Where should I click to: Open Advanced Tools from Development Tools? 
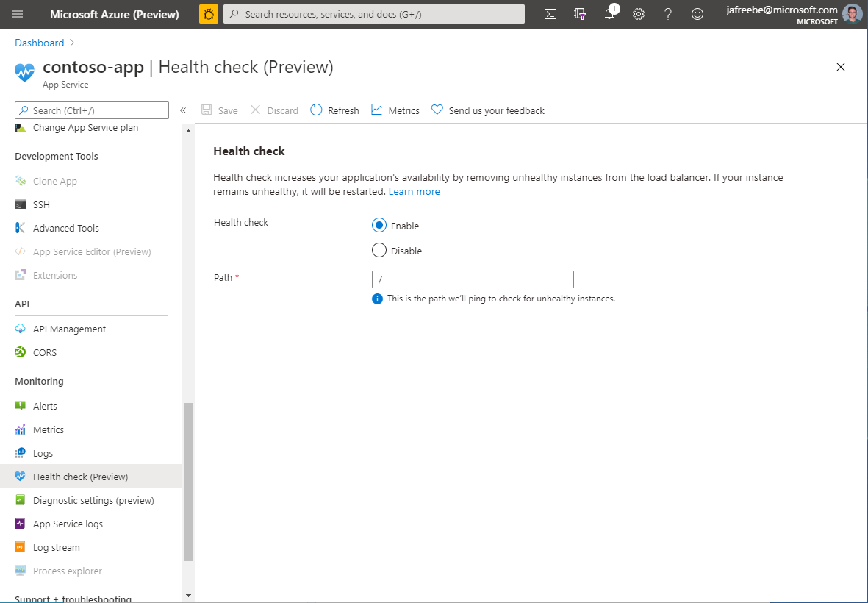click(x=65, y=228)
